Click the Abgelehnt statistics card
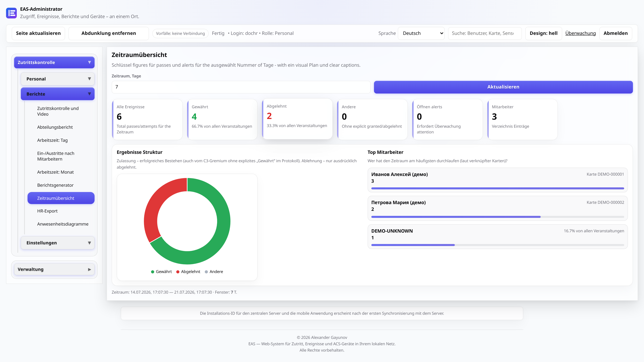This screenshot has height=362, width=644. click(x=297, y=119)
